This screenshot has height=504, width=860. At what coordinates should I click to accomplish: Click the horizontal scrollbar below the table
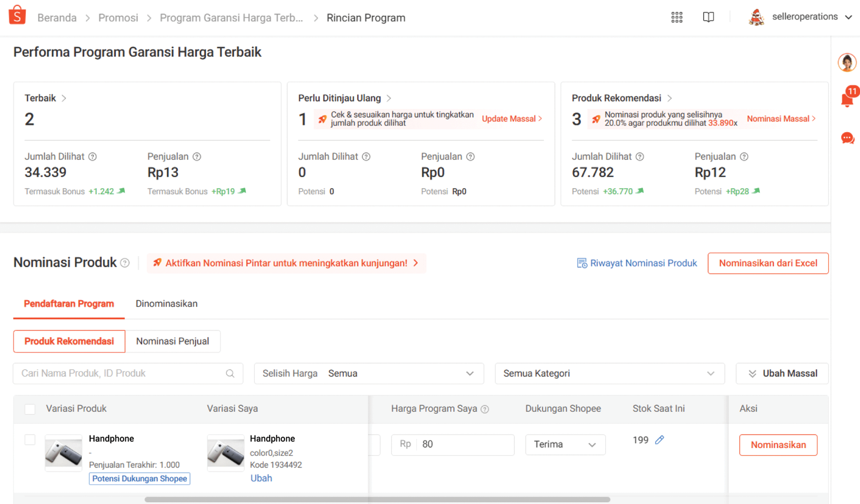pos(377,499)
